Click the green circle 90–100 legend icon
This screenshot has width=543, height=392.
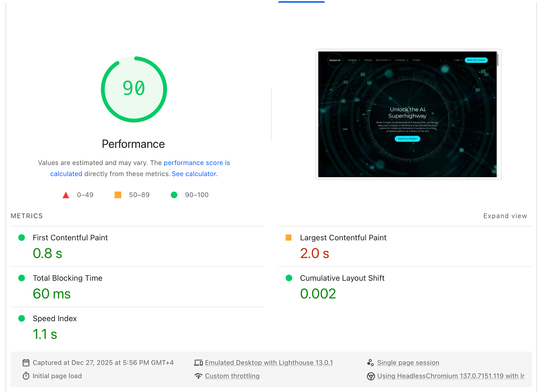(x=174, y=195)
